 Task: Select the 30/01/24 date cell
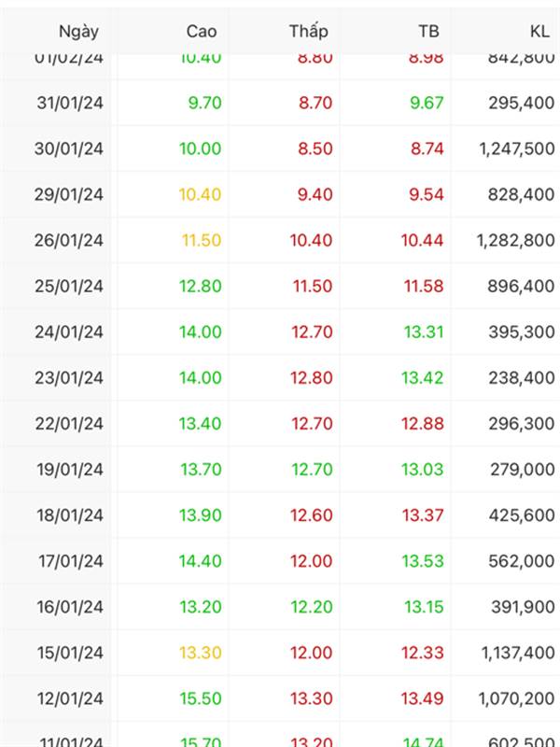[x=68, y=148]
